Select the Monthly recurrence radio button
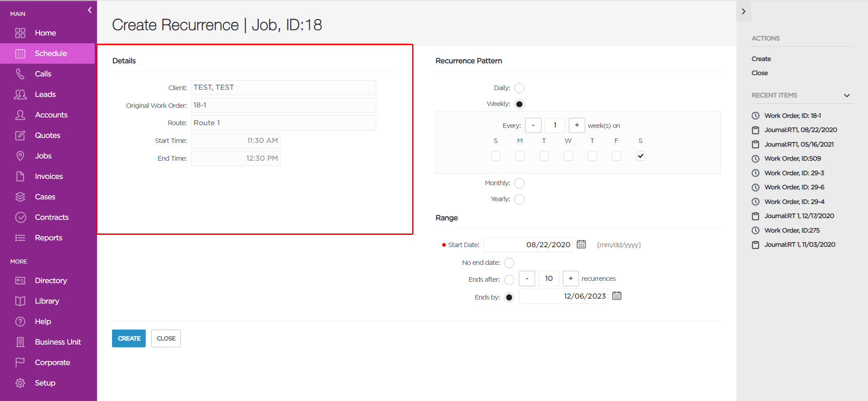 pos(519,183)
